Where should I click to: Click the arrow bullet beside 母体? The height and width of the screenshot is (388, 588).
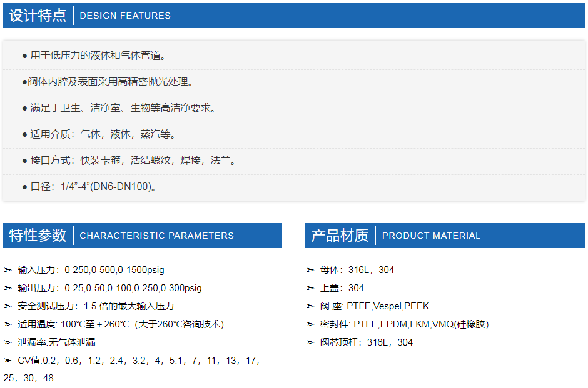click(310, 270)
